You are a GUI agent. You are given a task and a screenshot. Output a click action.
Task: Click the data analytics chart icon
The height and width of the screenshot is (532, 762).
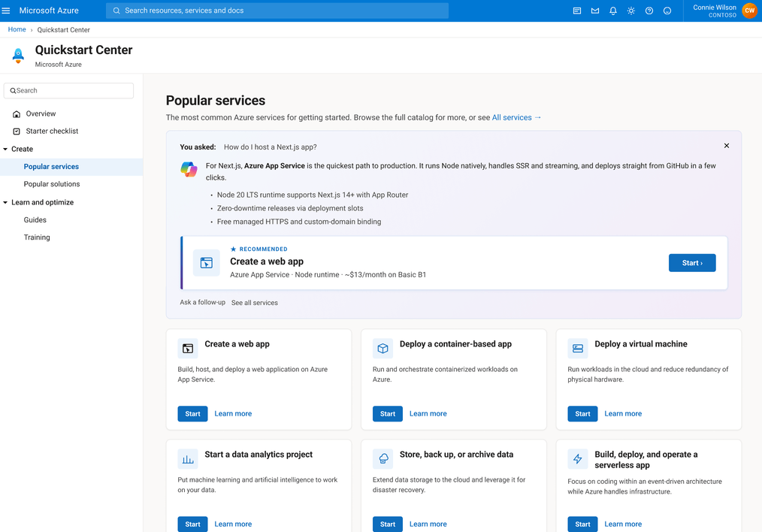click(188, 459)
